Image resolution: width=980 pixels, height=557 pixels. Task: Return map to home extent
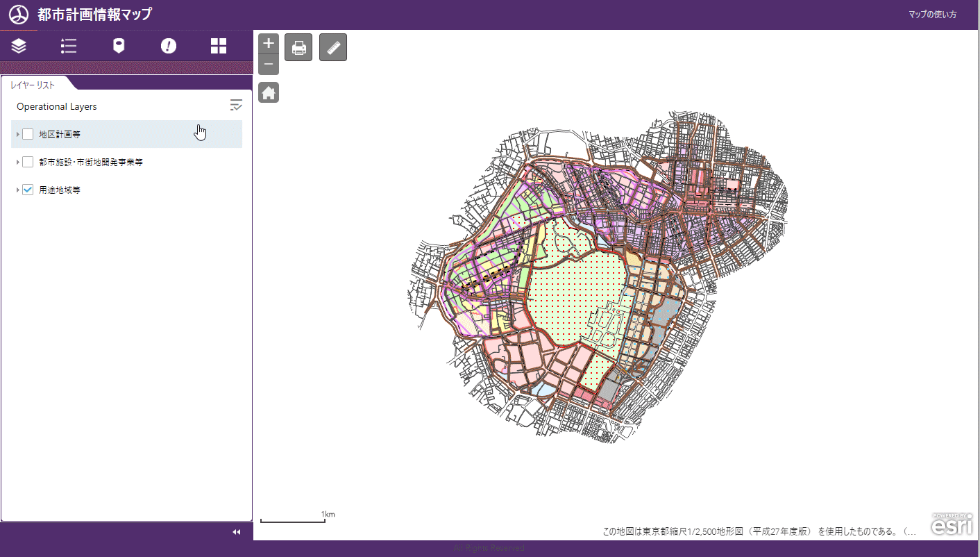[269, 92]
